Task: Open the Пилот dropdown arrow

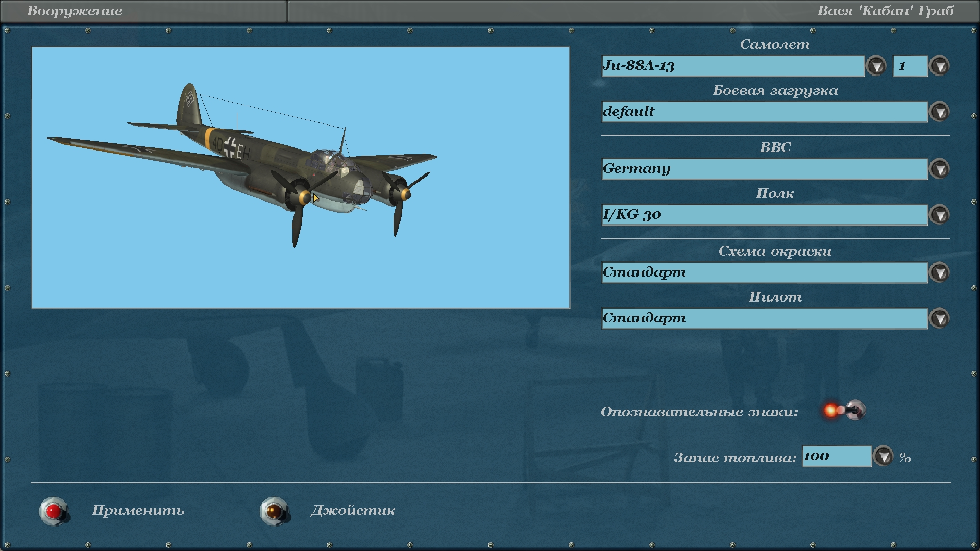Action: [x=940, y=318]
